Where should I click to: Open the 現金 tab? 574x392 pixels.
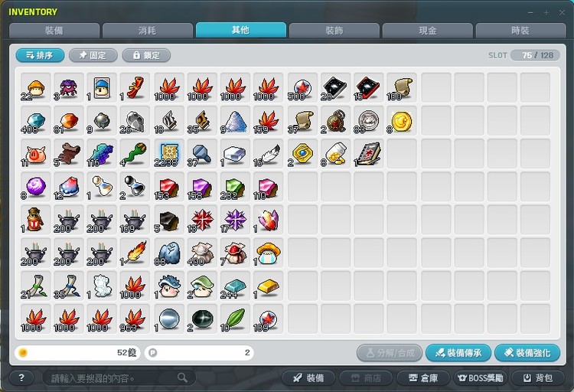[428, 31]
